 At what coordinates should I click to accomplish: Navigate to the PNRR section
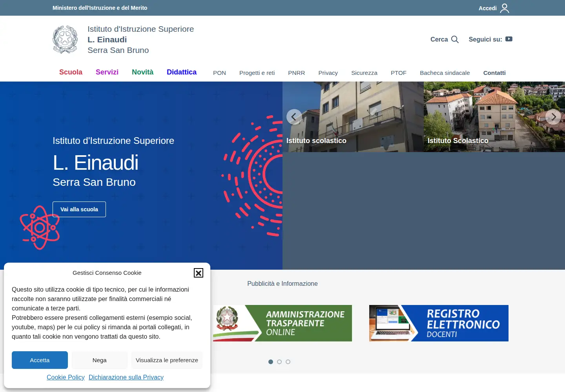pos(297,73)
